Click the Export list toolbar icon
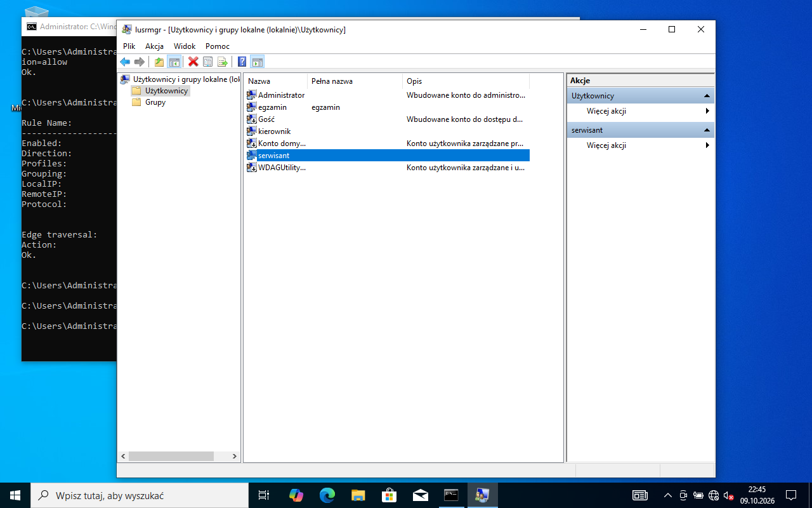 [223, 62]
